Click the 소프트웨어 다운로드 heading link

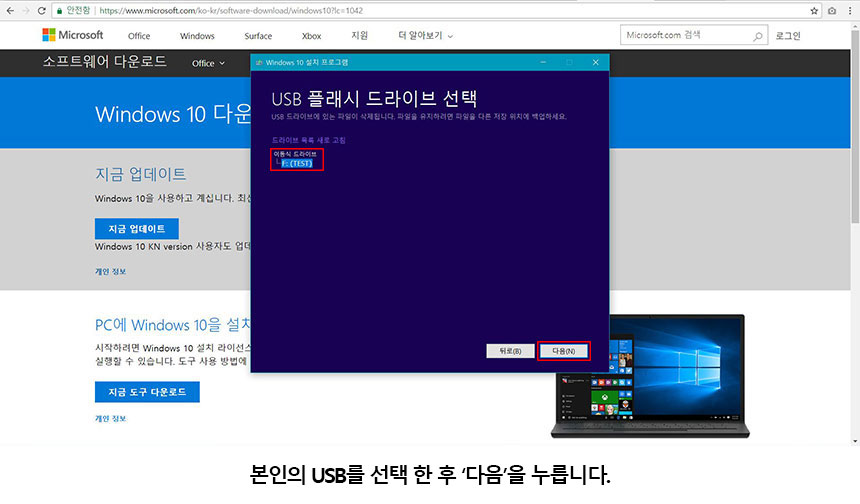click(x=104, y=61)
